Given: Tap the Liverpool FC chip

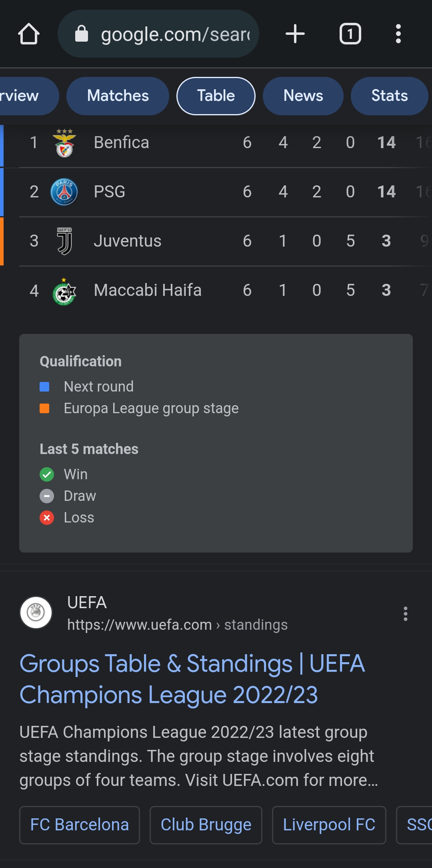Looking at the screenshot, I should pyautogui.click(x=329, y=825).
